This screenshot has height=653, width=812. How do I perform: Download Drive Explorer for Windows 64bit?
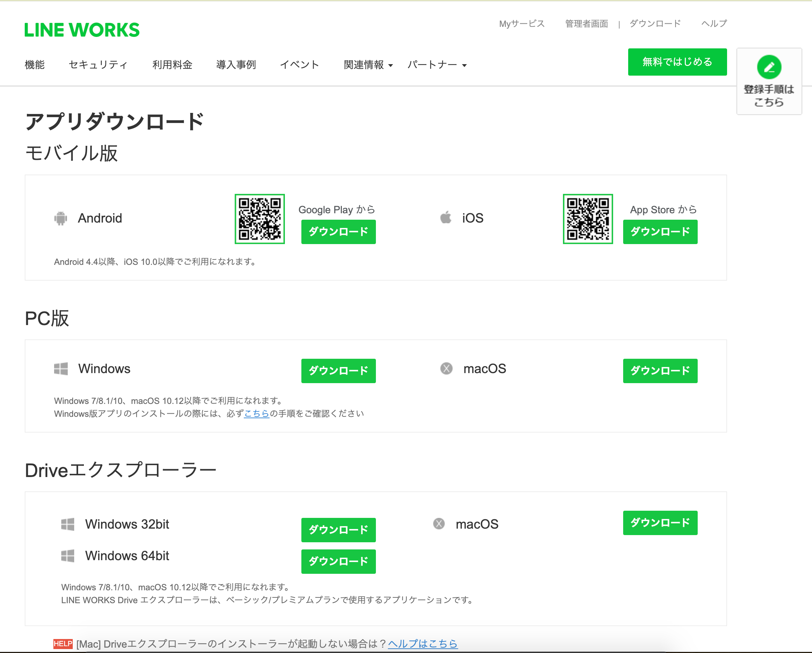click(338, 562)
